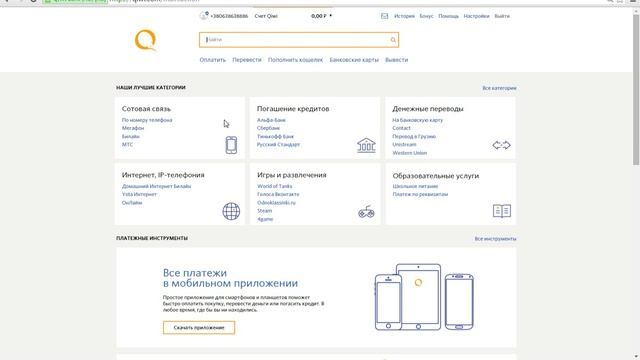Viewport: 640px width, 360px height.
Task: Click Счет Qiwi account label
Action: pos(266,16)
